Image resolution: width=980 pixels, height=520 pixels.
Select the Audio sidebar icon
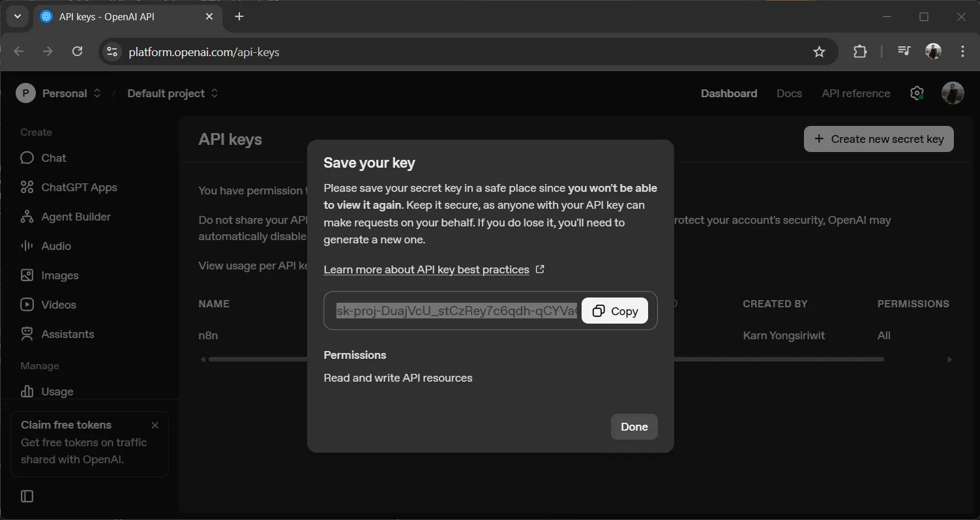[x=27, y=246]
